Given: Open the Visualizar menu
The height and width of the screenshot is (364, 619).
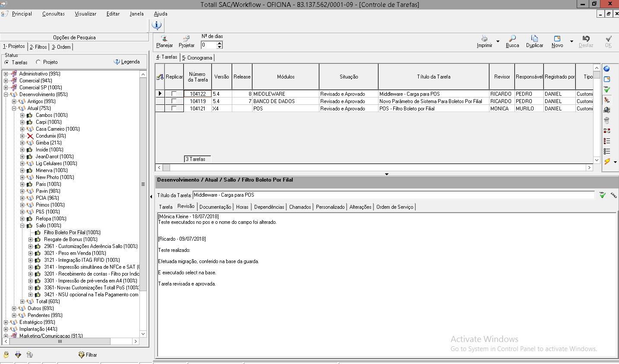Looking at the screenshot, I should [85, 14].
